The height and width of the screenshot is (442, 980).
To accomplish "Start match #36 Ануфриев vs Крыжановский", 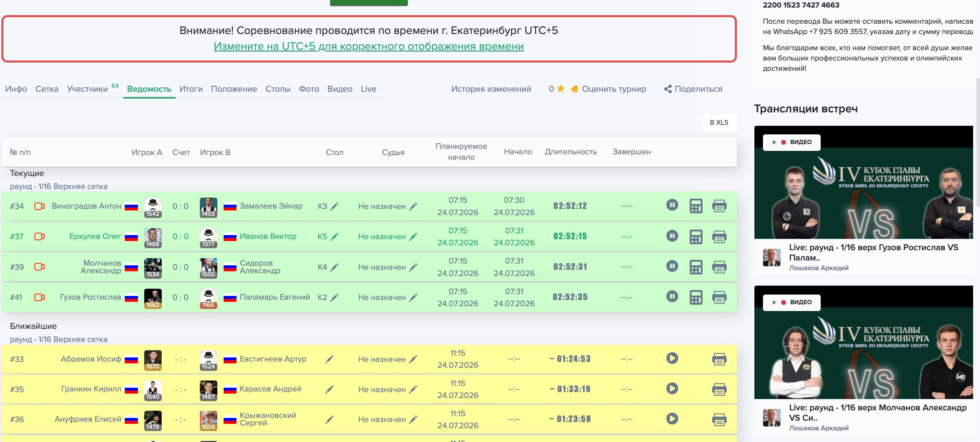I will pos(672,419).
